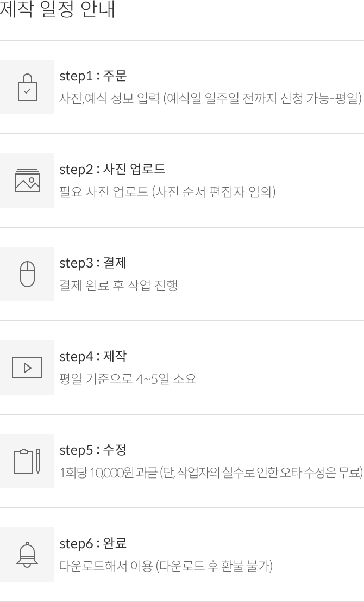364x602 pixels.
Task: Click the '평일 기준으로 4~5일 소요' text
Action: [128, 380]
